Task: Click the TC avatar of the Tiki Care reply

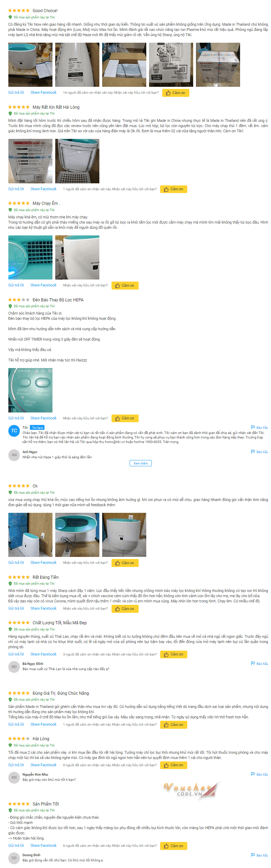Action: (14, 431)
